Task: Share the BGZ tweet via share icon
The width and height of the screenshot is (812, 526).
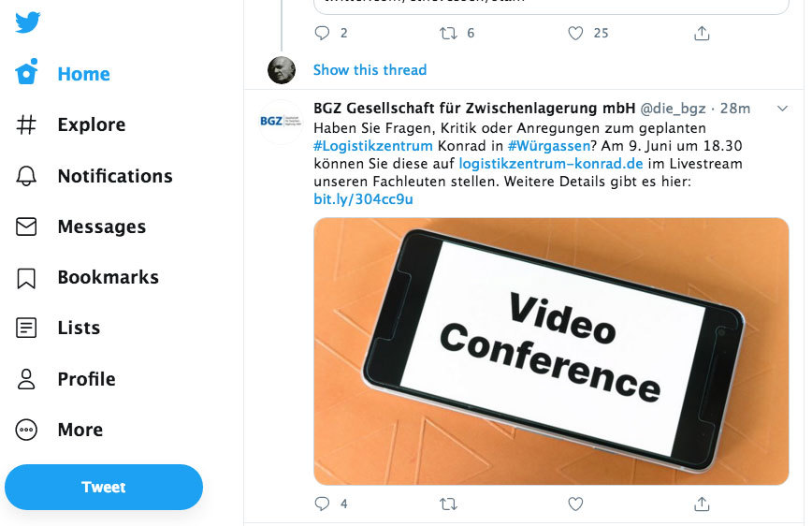Action: click(702, 504)
